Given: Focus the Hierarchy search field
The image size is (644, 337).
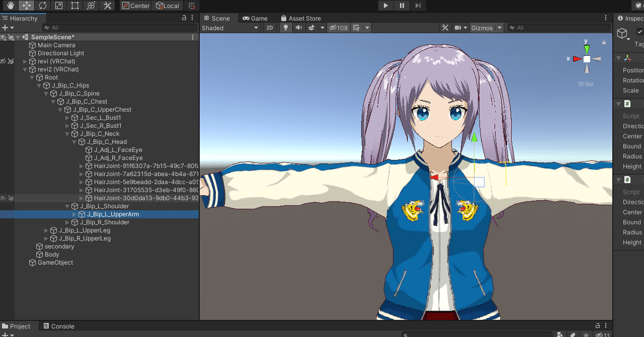Looking at the screenshot, I should pos(120,28).
